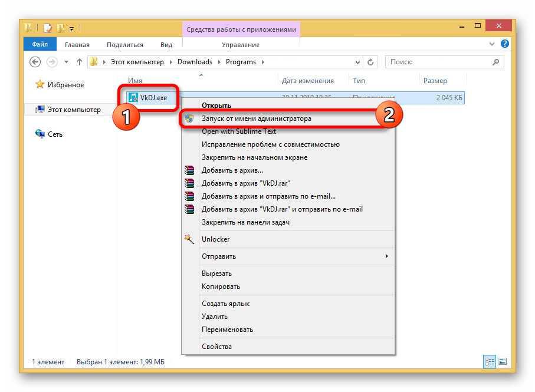This screenshot has width=535, height=392.
Task: Click the forward navigation arrow
Action: tap(52, 62)
